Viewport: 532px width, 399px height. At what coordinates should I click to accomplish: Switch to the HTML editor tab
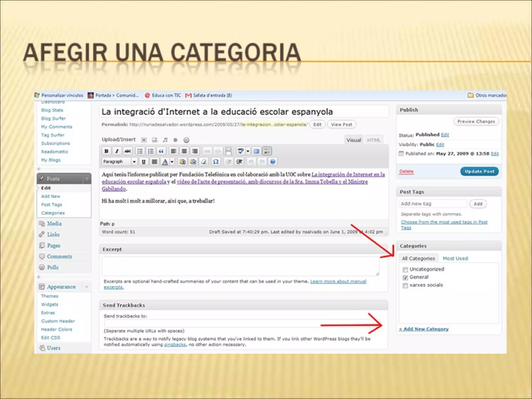(x=374, y=140)
